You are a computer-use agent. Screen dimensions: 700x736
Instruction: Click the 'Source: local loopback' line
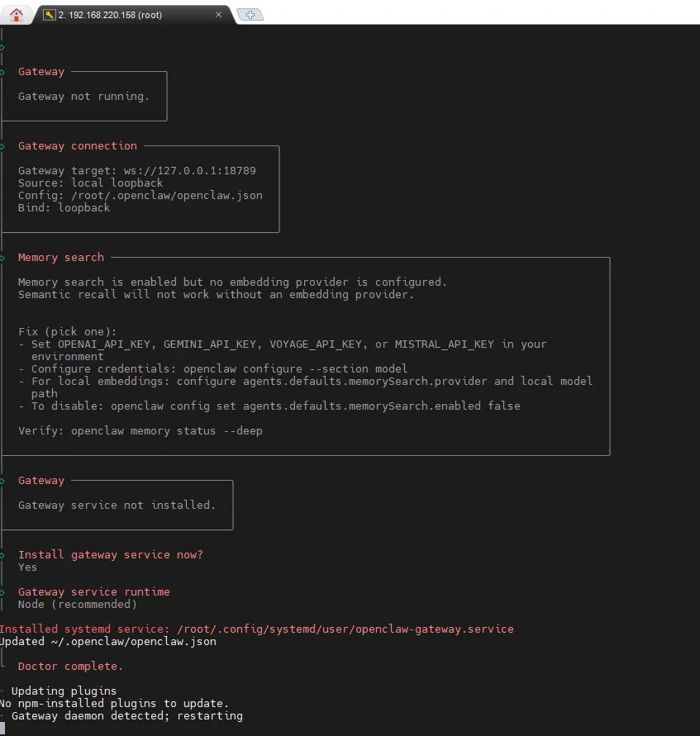tap(90, 183)
